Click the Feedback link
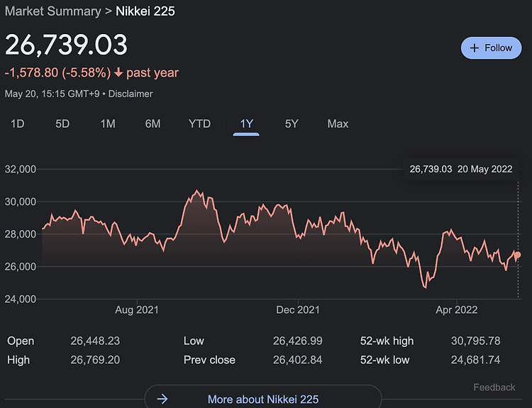This screenshot has height=408, width=532. [494, 387]
